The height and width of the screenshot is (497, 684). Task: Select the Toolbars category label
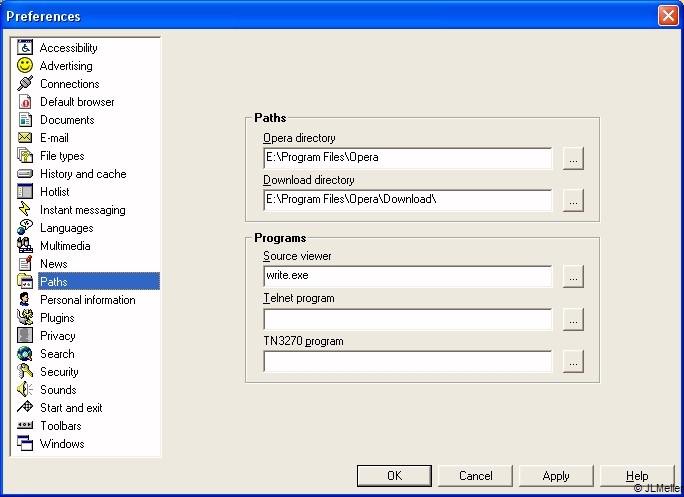click(x=61, y=425)
